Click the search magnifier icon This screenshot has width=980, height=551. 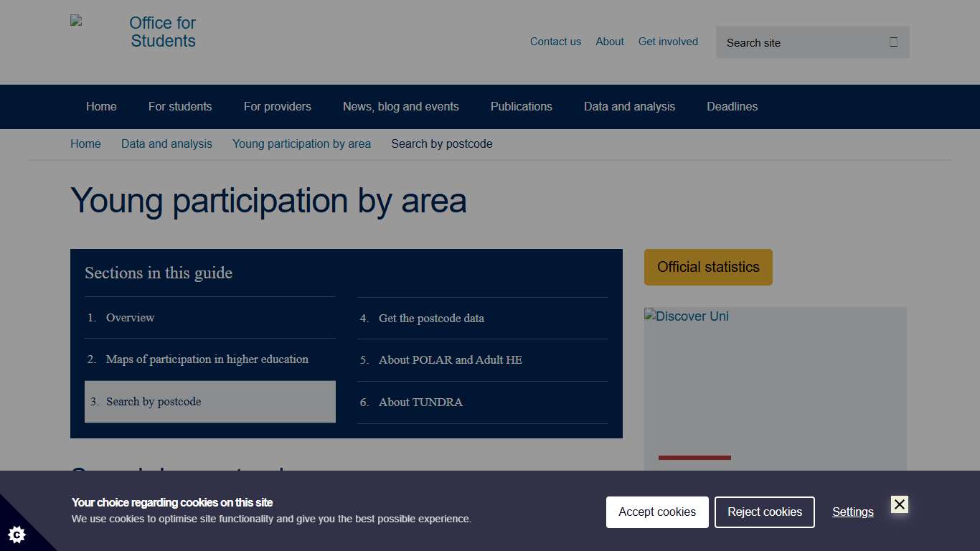point(893,42)
